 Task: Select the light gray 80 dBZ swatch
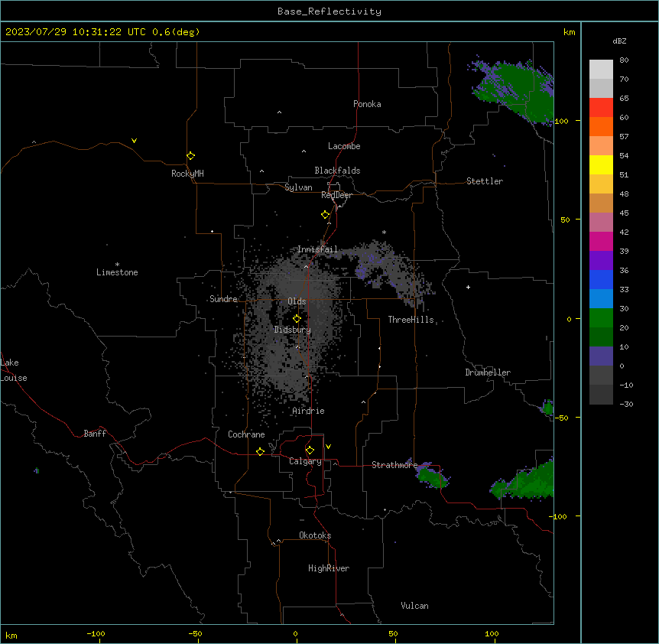(x=601, y=70)
